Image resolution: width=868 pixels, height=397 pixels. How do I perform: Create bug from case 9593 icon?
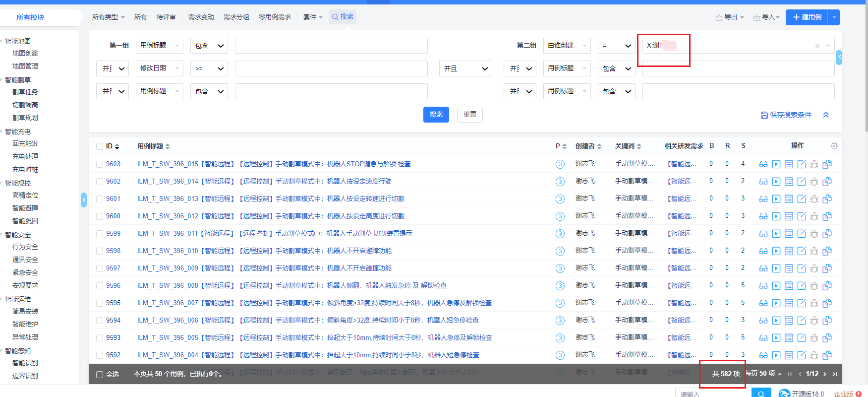pyautogui.click(x=814, y=338)
